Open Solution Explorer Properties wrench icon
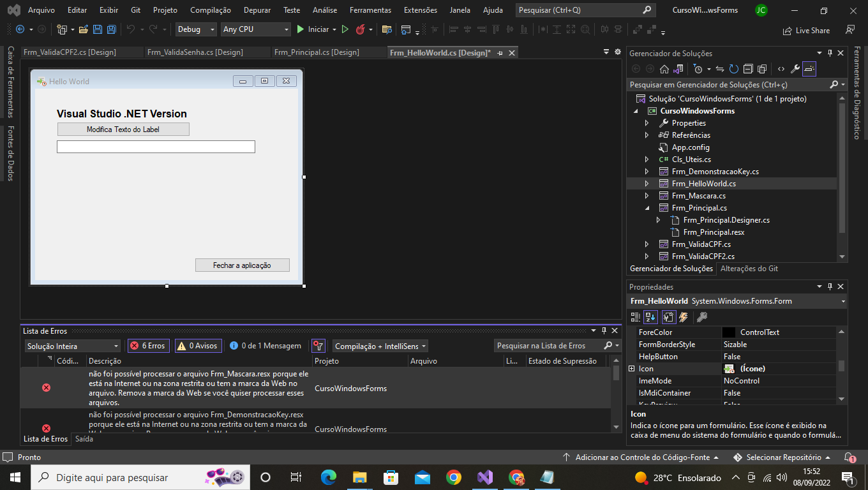This screenshot has width=868, height=490. coord(795,69)
